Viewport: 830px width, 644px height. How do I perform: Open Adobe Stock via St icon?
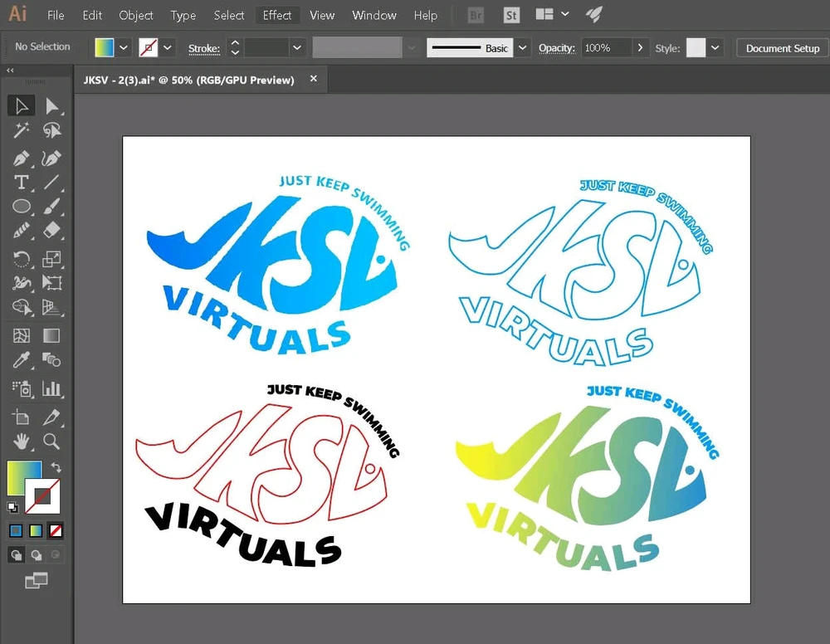click(511, 15)
